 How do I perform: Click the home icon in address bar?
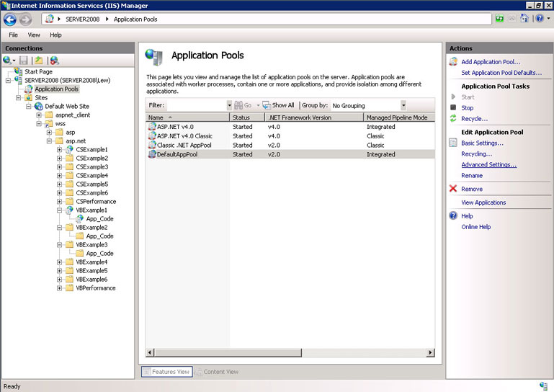point(524,19)
